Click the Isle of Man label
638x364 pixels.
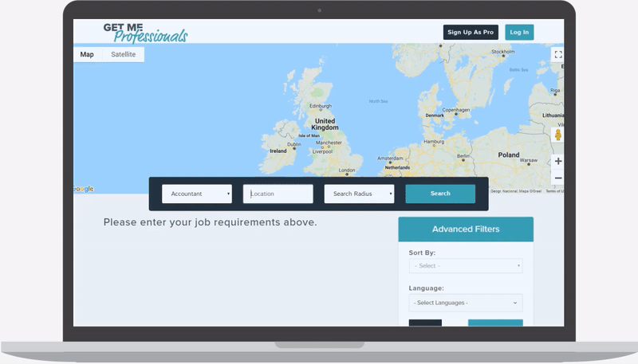point(309,135)
